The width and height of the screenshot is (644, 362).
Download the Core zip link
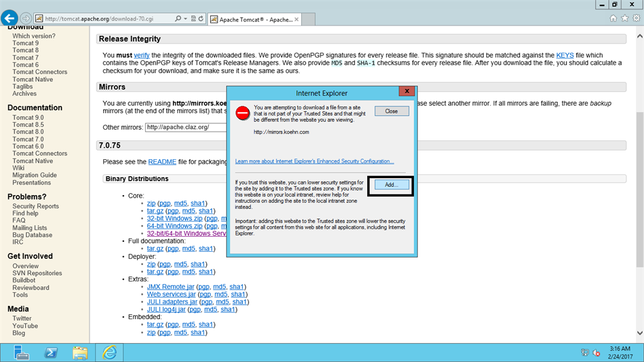pyautogui.click(x=151, y=203)
